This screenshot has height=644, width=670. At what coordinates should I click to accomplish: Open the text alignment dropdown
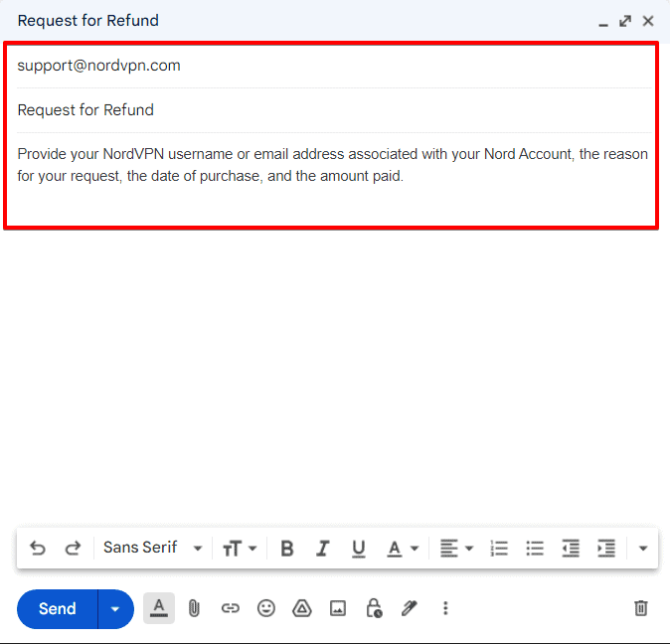coord(456,549)
